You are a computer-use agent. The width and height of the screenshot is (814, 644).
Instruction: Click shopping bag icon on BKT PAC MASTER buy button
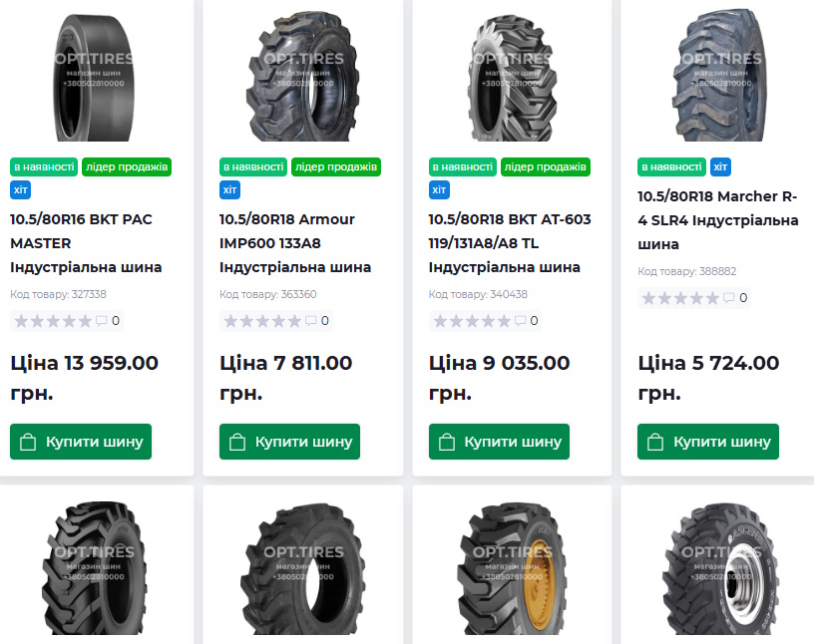(28, 442)
